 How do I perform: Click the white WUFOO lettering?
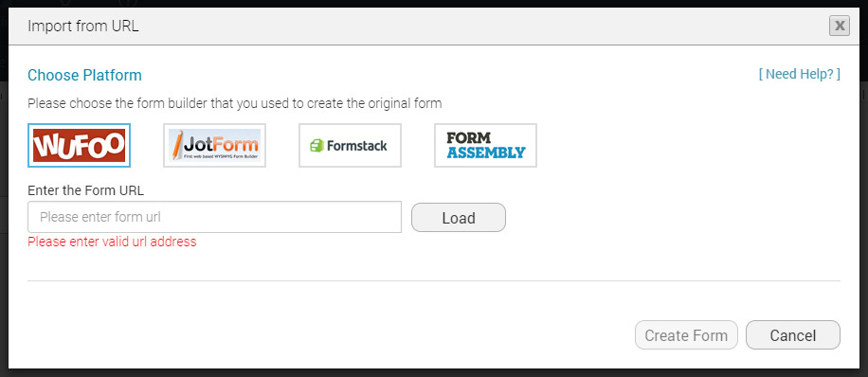click(79, 146)
